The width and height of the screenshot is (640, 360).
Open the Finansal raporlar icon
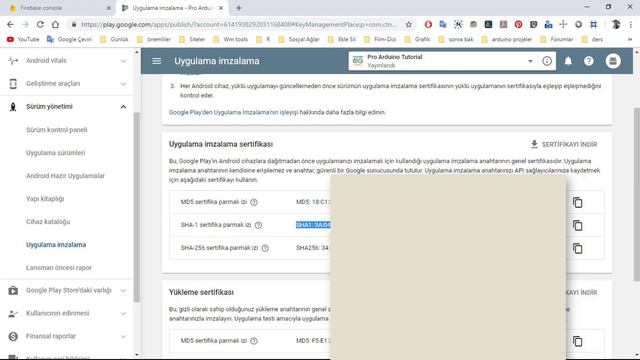[x=13, y=336]
